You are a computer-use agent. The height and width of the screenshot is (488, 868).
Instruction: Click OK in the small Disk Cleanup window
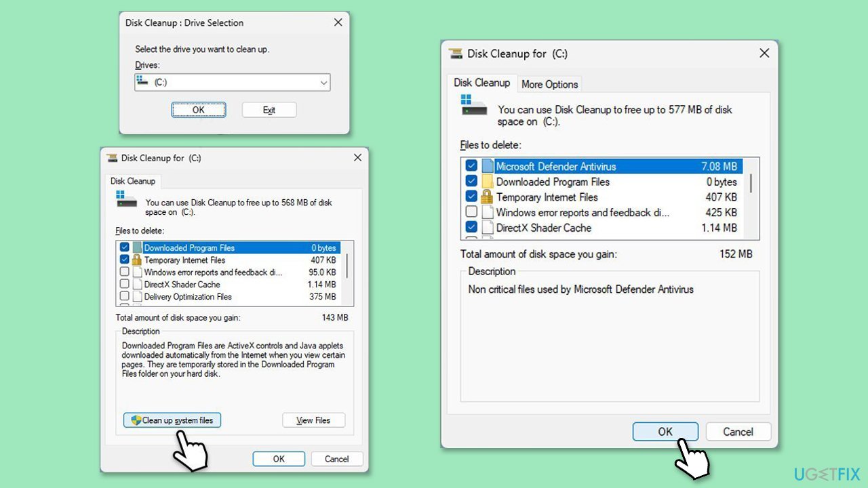coord(279,459)
